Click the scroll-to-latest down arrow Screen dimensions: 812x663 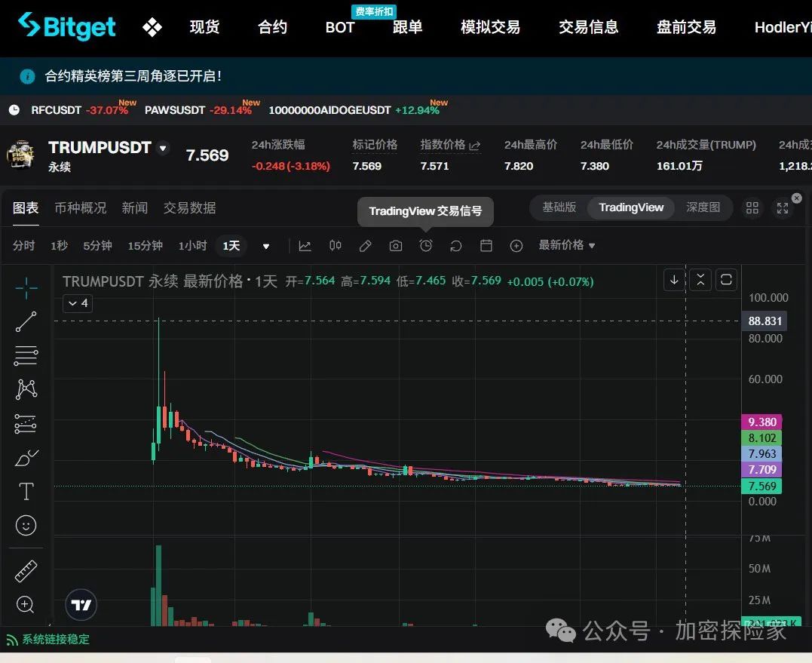pos(674,280)
